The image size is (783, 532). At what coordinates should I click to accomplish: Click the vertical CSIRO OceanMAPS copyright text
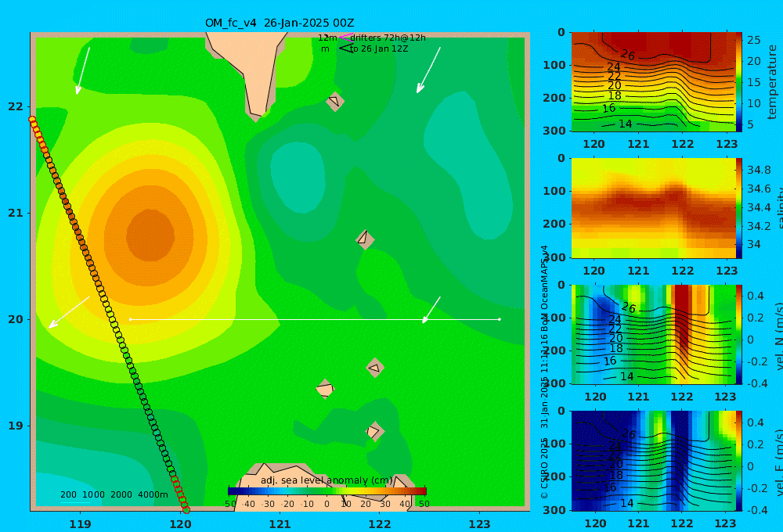[x=544, y=372]
